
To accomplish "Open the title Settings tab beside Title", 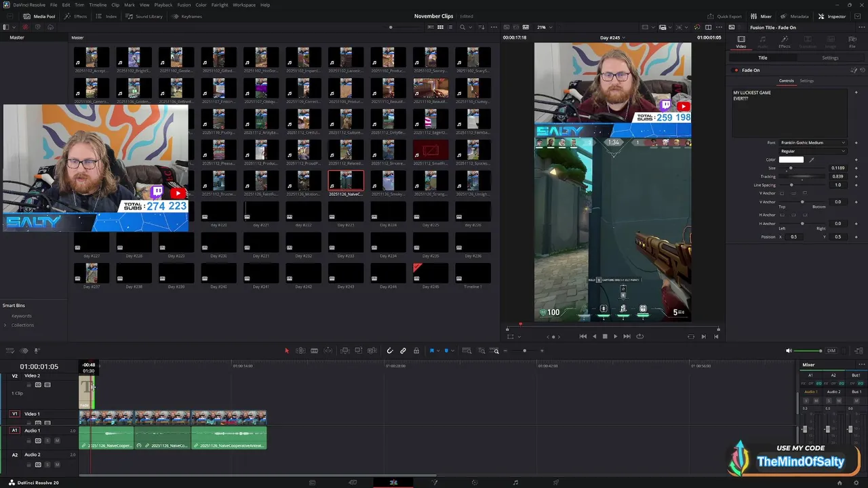I will (x=830, y=58).
